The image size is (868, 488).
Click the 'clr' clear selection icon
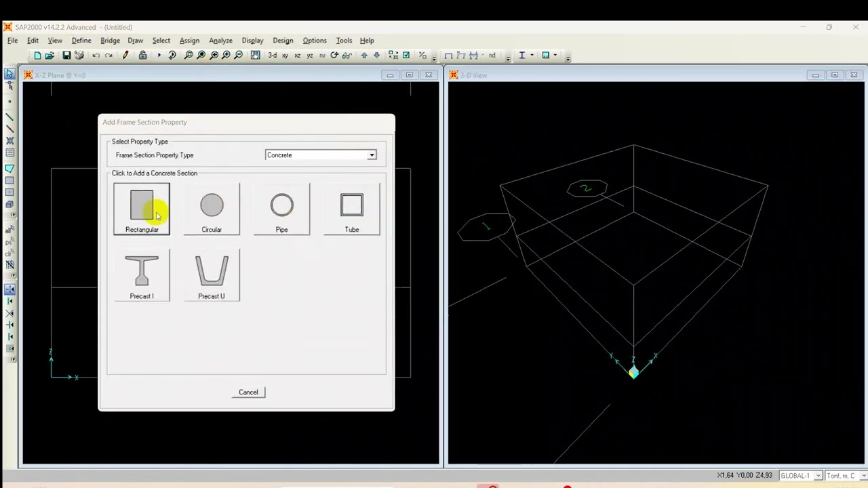[9, 254]
